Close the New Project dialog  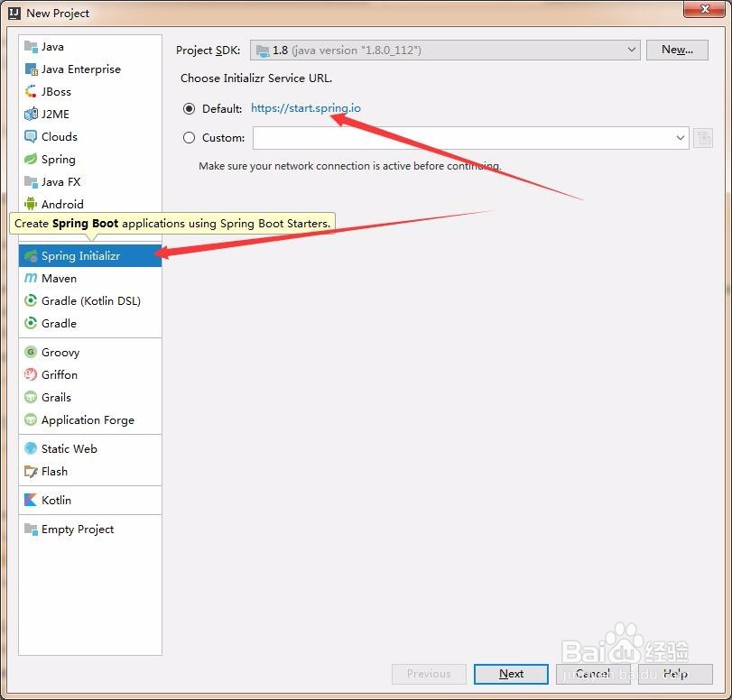point(705,9)
